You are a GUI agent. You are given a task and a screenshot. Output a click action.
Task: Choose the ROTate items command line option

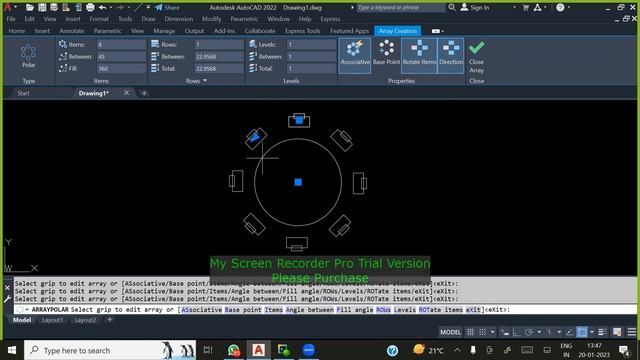441,310
